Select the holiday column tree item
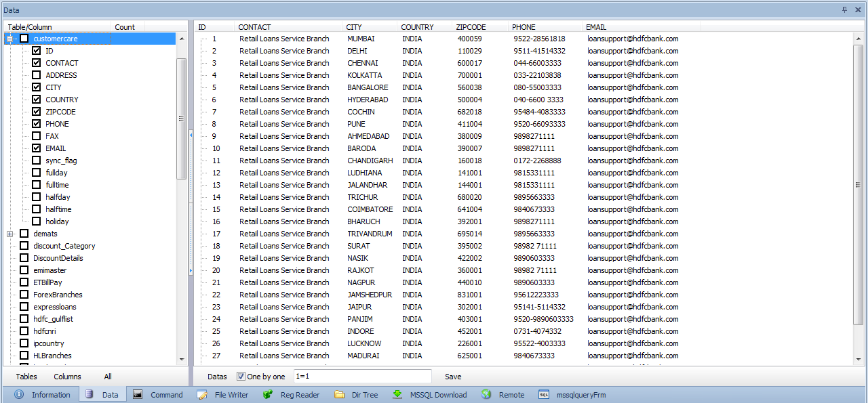The width and height of the screenshot is (868, 403). (57, 221)
